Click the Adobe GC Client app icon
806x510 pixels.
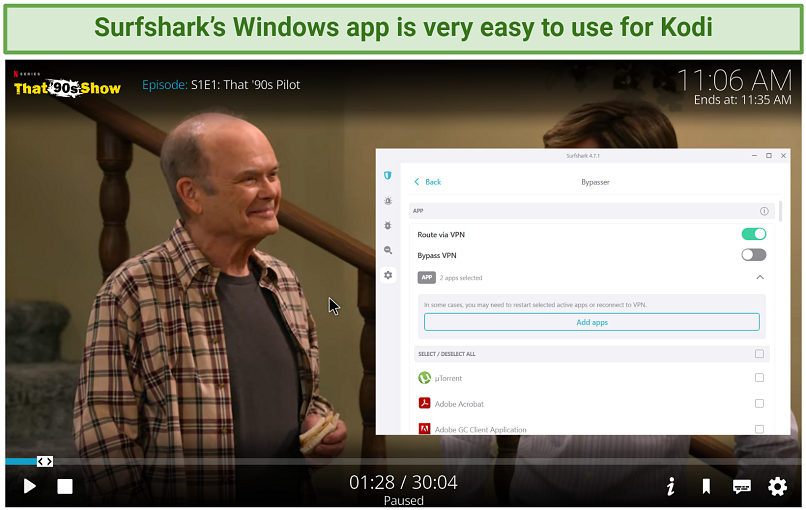(x=424, y=429)
